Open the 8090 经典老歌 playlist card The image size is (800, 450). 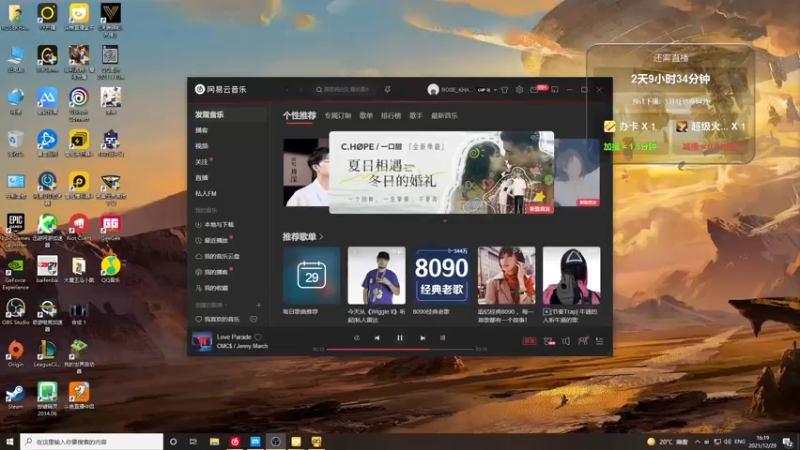[x=441, y=276]
